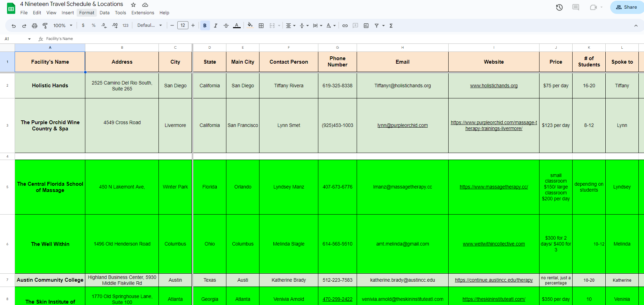Toggle Strikethrough formatting

[226, 25]
